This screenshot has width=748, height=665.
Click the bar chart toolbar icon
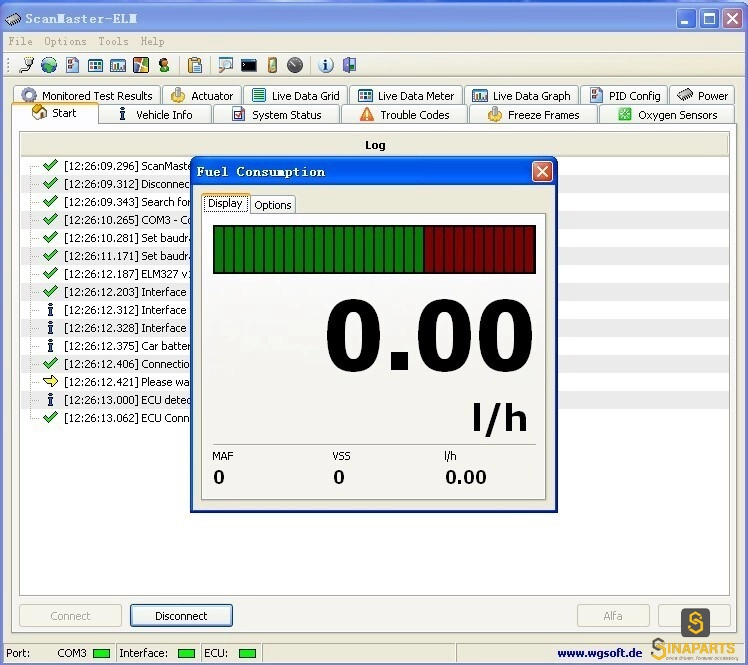coord(118,65)
